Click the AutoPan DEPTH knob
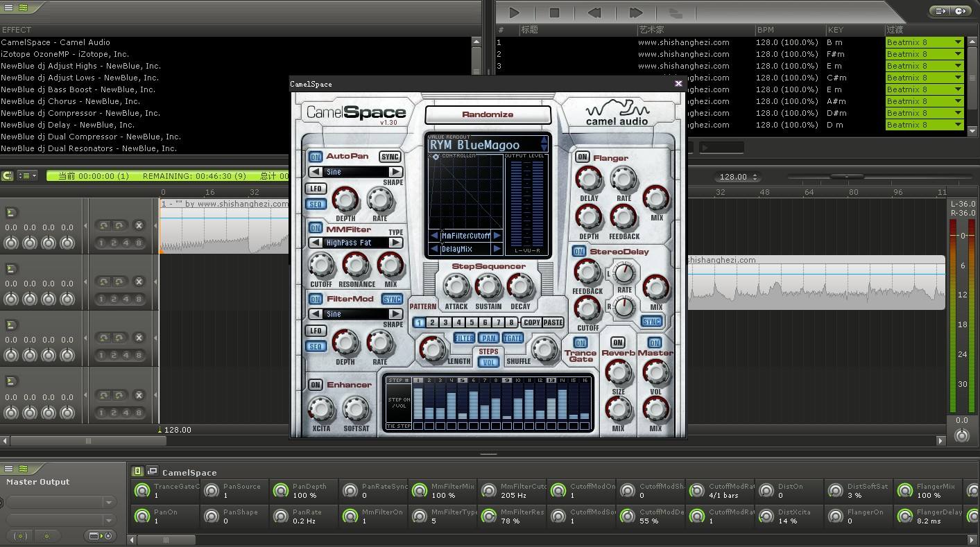This screenshot has width=980, height=547. coord(345,200)
